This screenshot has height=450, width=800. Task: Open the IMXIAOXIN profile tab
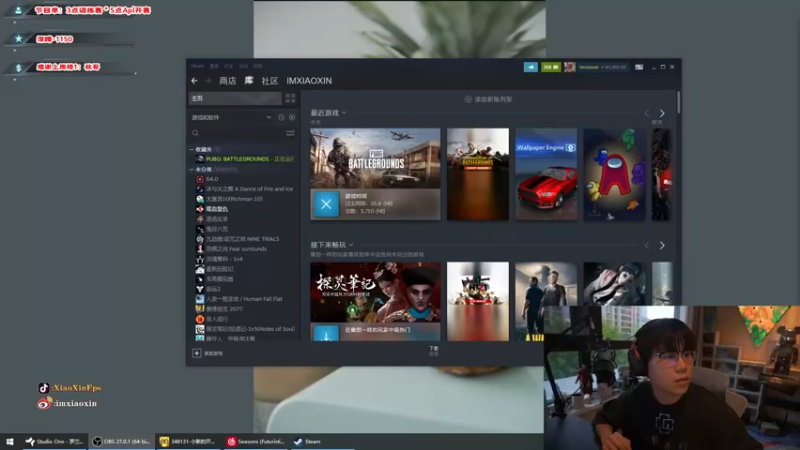click(309, 81)
